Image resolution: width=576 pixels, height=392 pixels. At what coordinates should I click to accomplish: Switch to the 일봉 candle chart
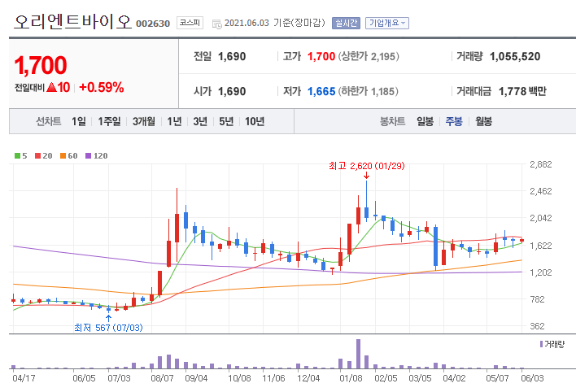[425, 121]
